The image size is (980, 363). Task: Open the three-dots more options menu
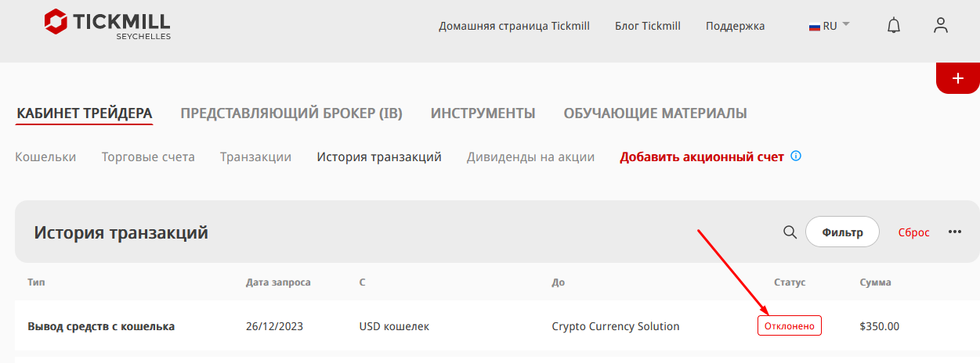955,232
